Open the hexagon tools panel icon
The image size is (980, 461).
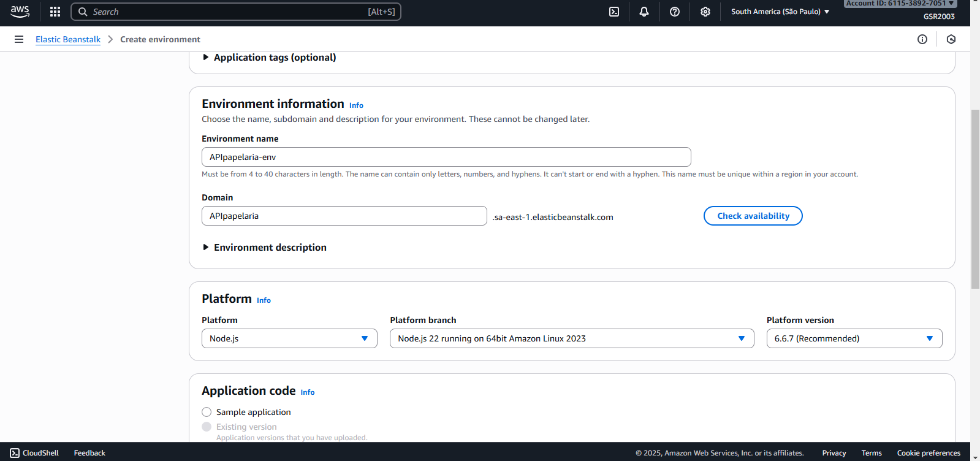[x=951, y=39]
